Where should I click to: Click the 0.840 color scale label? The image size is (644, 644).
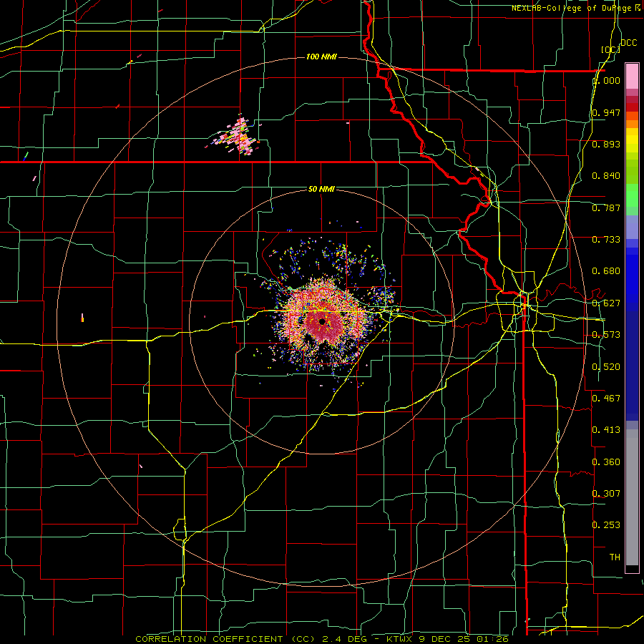click(x=606, y=176)
